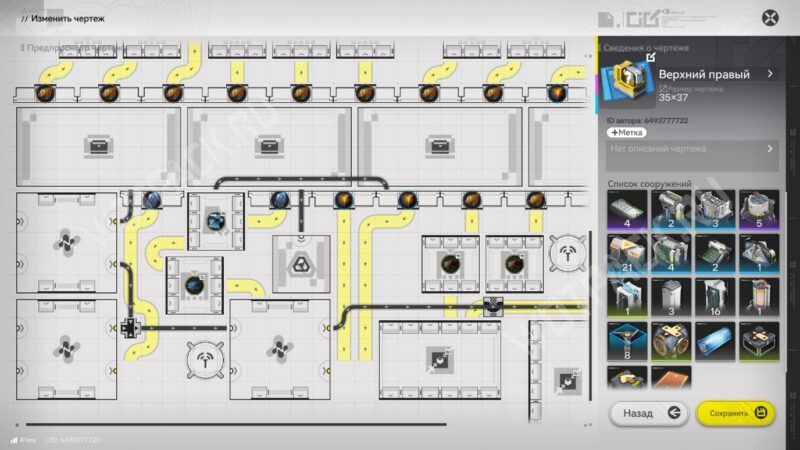The height and width of the screenshot is (450, 800).
Task: Select the structure icon with count 21
Action: [626, 254]
